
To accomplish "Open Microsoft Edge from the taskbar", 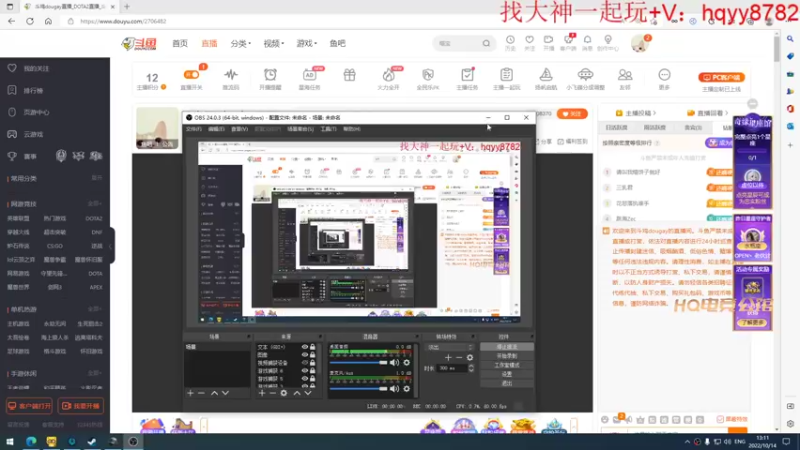I will 31,442.
